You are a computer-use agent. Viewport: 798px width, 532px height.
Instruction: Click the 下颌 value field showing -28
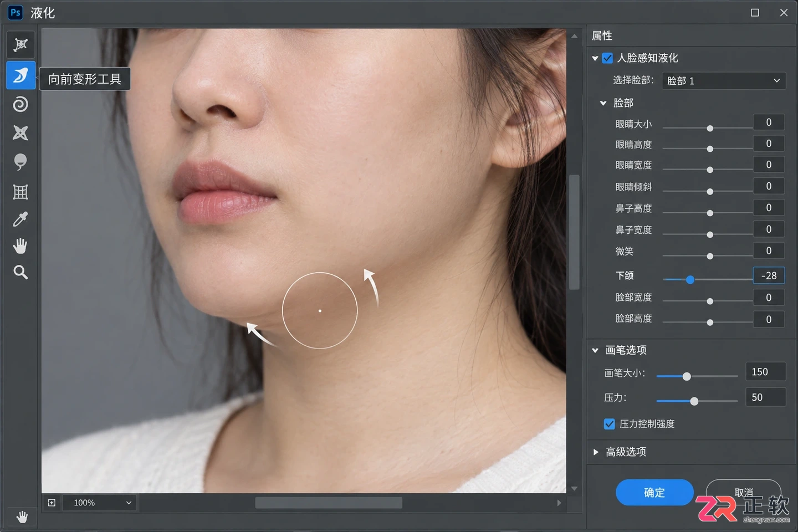click(x=769, y=275)
